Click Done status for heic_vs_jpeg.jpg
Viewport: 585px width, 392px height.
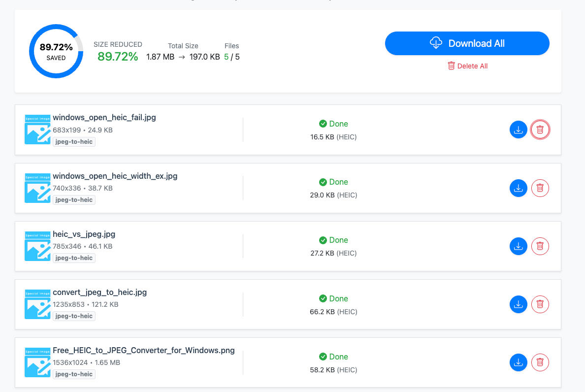(x=333, y=240)
